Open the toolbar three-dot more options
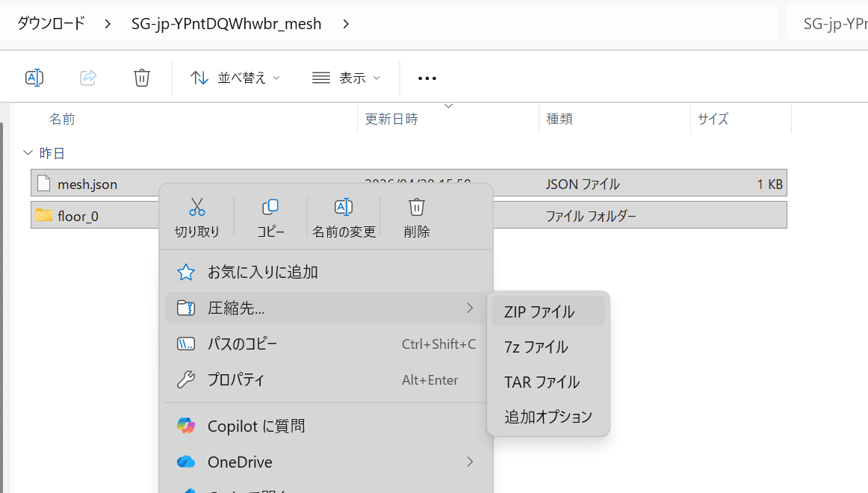This screenshot has height=493, width=868. click(x=427, y=78)
